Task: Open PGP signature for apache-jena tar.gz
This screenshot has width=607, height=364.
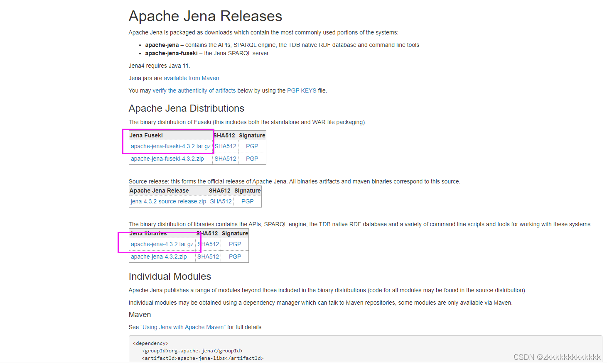Action: coord(235,244)
